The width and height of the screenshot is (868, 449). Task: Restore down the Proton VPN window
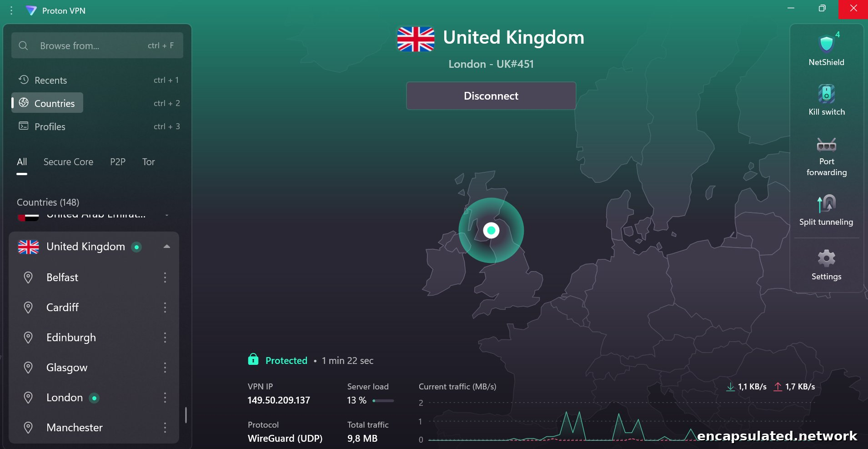(x=822, y=9)
